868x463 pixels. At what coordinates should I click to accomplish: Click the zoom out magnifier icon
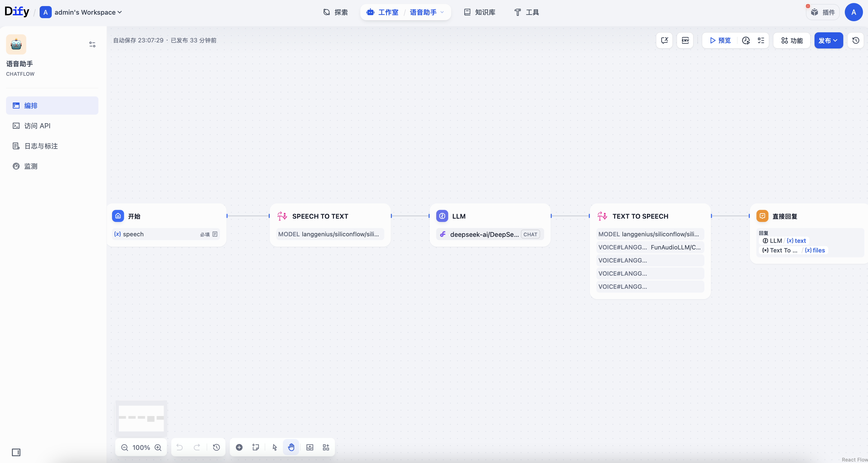click(x=124, y=447)
